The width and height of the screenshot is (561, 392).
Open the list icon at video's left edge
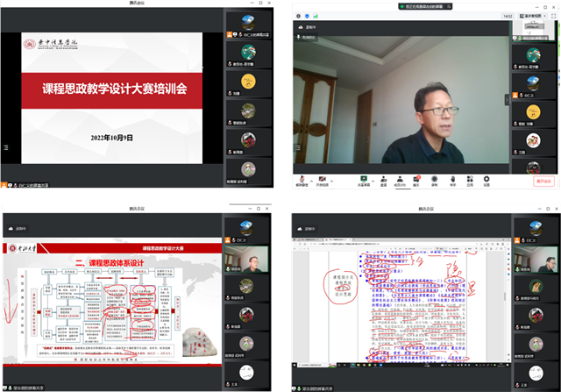click(298, 147)
